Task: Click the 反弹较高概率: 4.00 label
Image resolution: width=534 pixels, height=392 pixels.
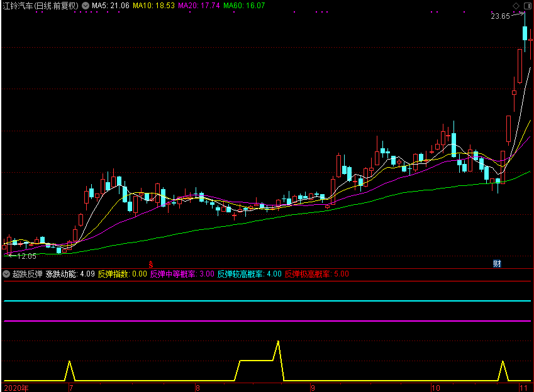Action: (249, 274)
